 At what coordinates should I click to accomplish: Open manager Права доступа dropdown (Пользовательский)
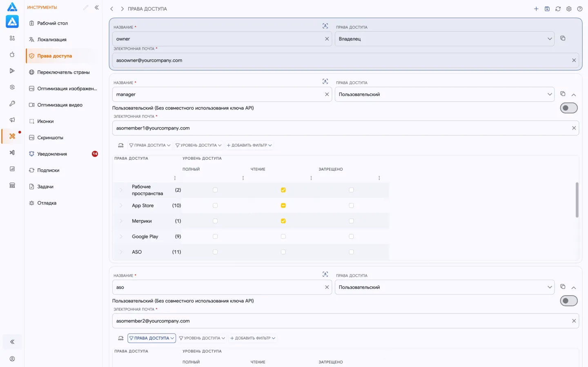[x=444, y=94]
